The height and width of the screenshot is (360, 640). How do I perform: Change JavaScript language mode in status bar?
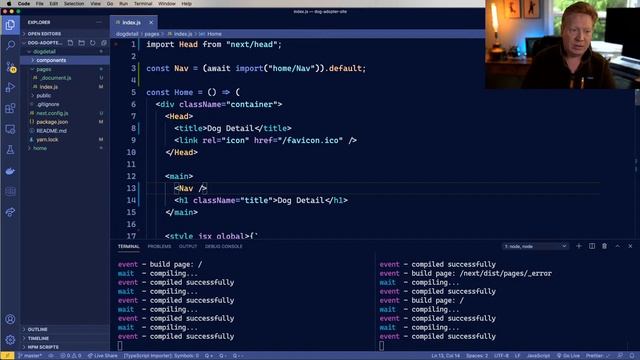538,356
